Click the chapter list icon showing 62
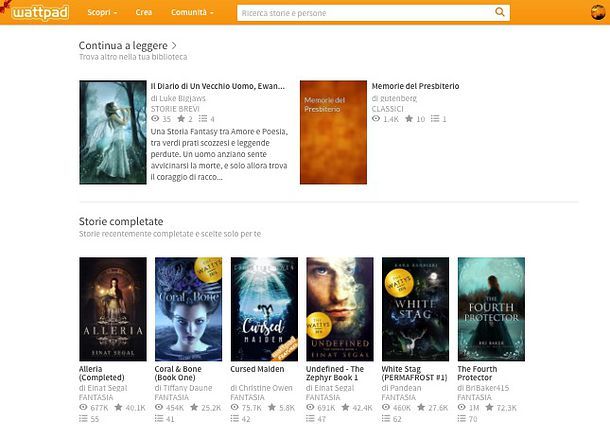Viewport: 610px width, 439px height. pos(386,418)
